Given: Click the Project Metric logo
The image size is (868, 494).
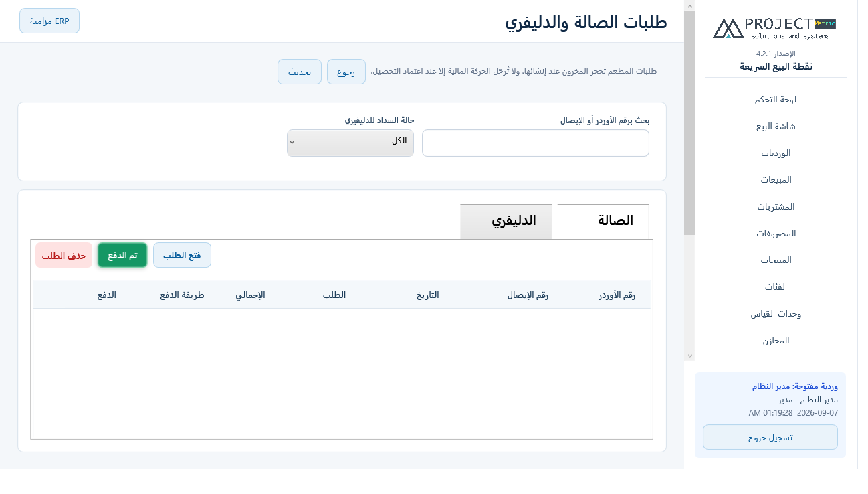Looking at the screenshot, I should click(774, 28).
